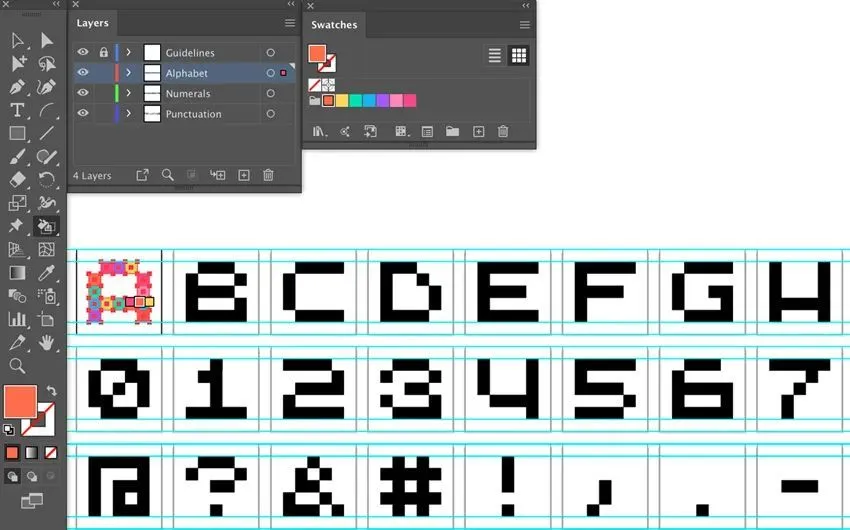Select the Line Segment tool
The width and height of the screenshot is (850, 530).
[47, 133]
